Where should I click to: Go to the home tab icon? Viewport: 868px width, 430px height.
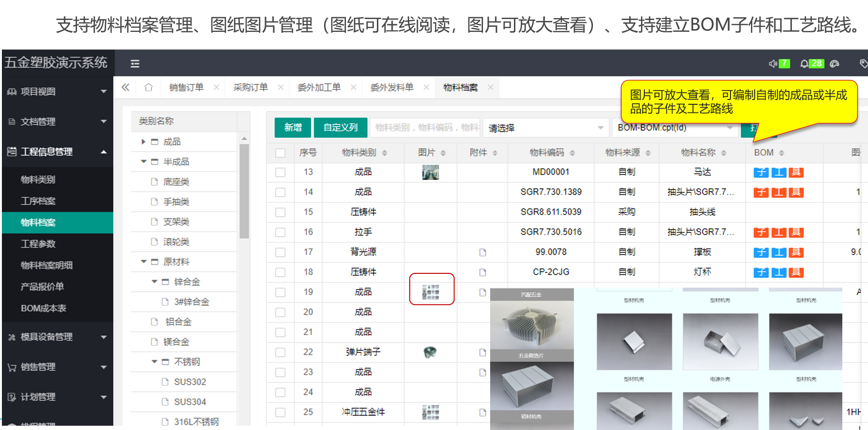148,87
